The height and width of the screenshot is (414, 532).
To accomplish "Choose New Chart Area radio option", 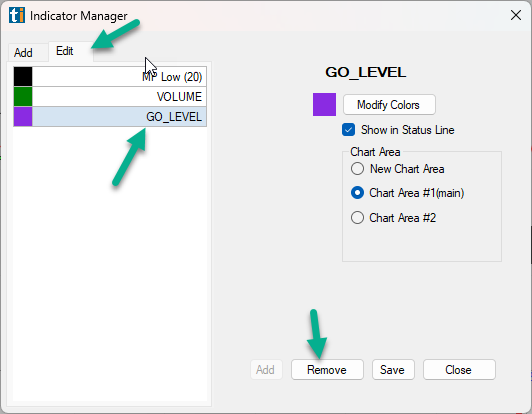I will 357,169.
